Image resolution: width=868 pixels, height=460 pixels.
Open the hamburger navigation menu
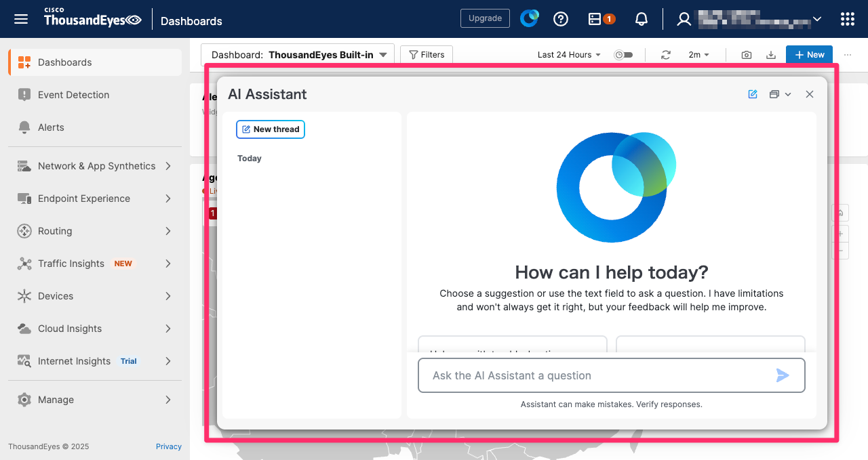coord(21,19)
